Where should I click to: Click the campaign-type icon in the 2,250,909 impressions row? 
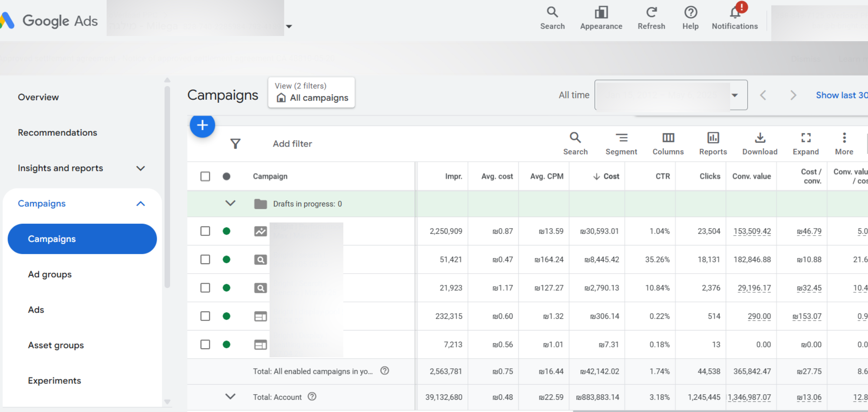[260, 231]
